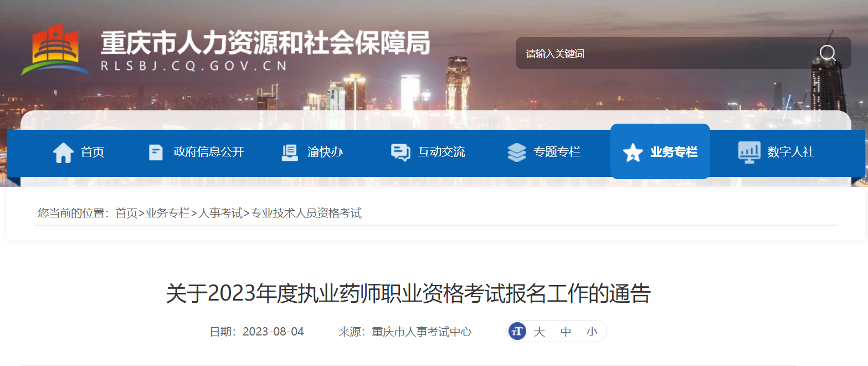Viewport: 868px width, 366px height.
Task: Click the home icon beside 首页
Action: [63, 152]
